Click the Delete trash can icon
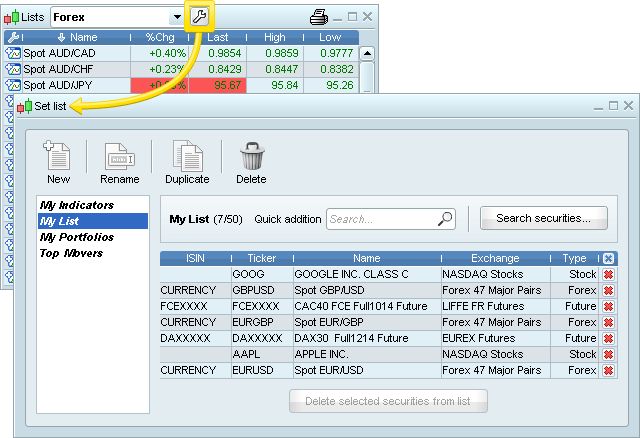This screenshot has width=640, height=438. (251, 158)
